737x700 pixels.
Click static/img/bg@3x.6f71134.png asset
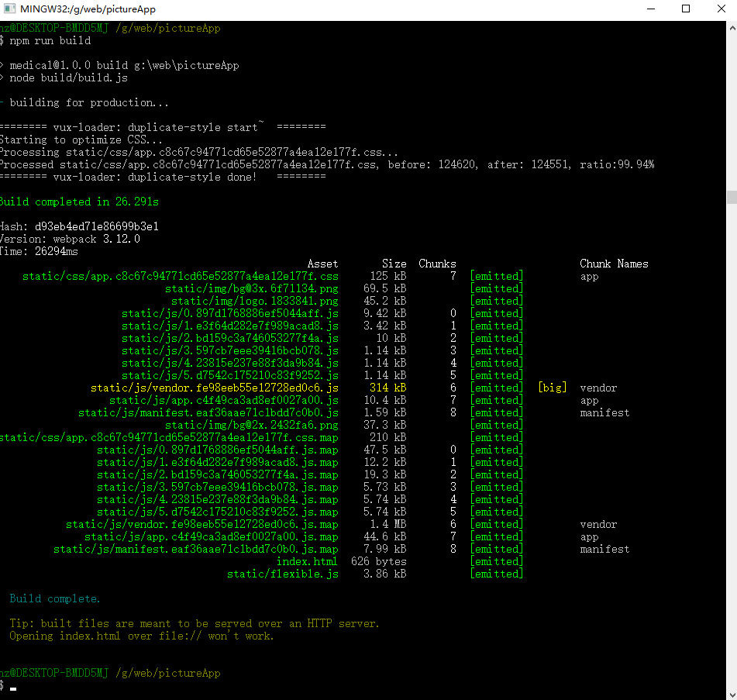pos(251,288)
